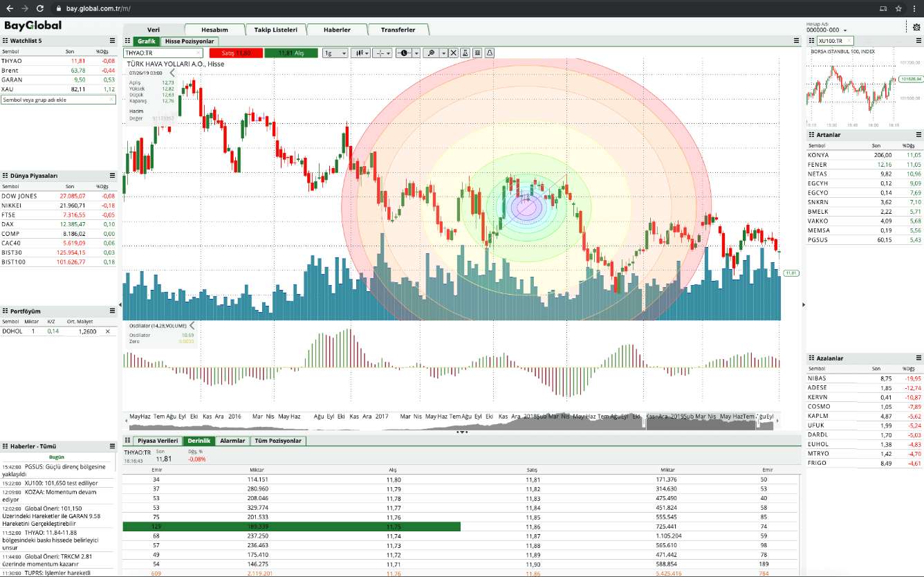This screenshot has height=577, width=924.
Task: Open the 'PGSUS: Güçlü direnç bölgesine yaklaşıldı' news item
Action: 58,470
